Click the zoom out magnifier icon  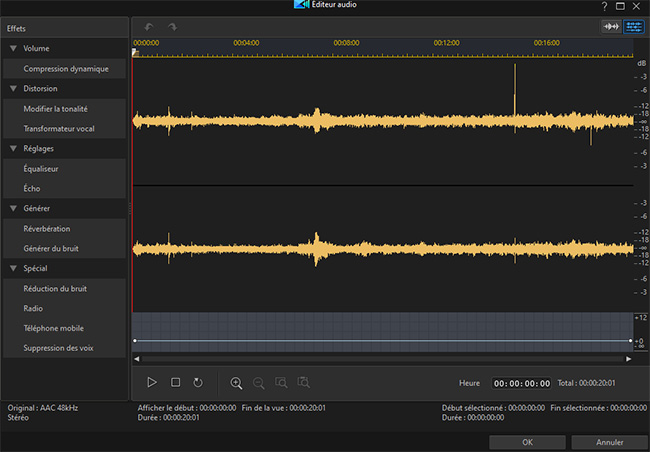258,382
